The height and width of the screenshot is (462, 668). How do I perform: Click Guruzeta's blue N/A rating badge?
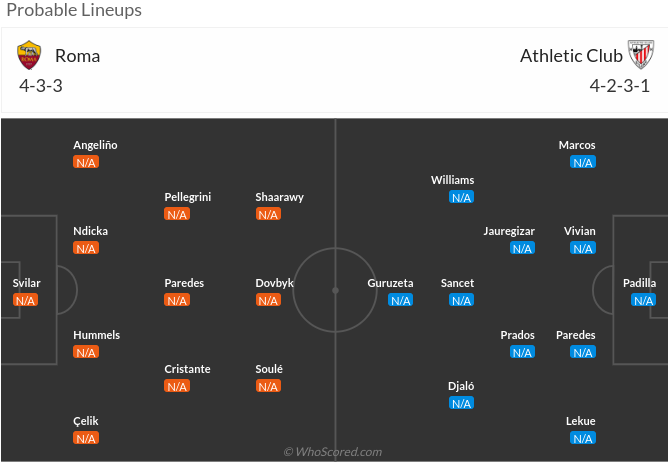click(x=401, y=300)
